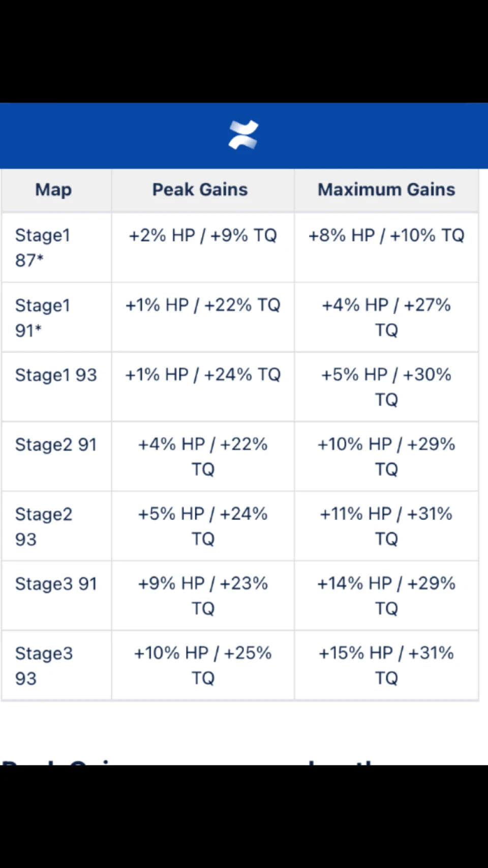This screenshot has height=868, width=488.
Task: Select the +11% HP / +31% TQ cell
Action: tap(386, 526)
